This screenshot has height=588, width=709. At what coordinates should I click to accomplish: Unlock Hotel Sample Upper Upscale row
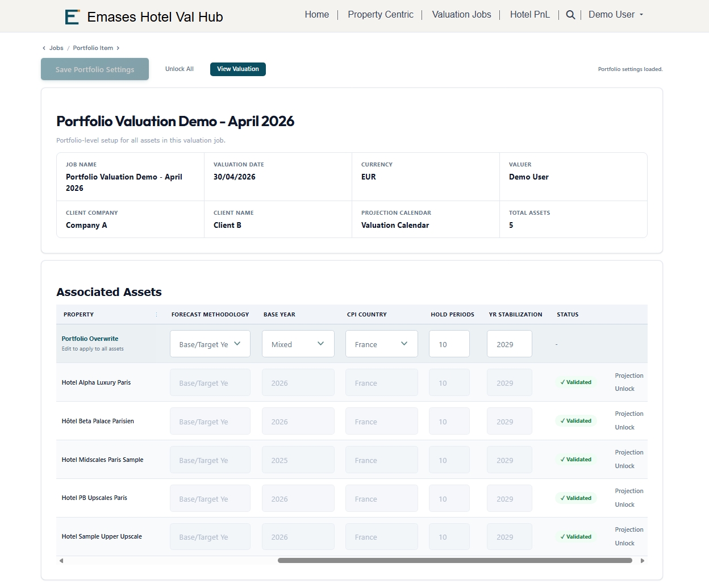click(x=624, y=544)
